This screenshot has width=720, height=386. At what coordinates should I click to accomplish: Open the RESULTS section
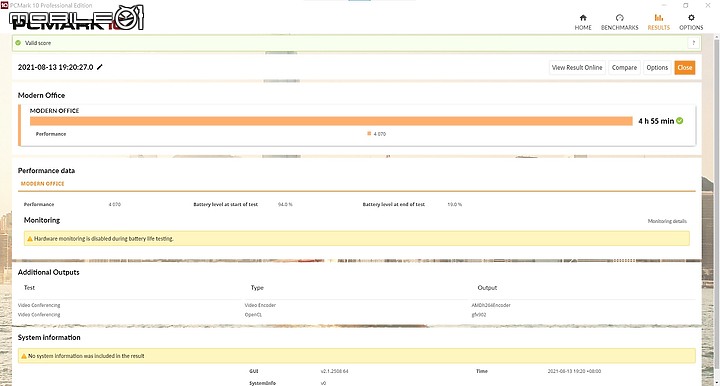[x=658, y=22]
